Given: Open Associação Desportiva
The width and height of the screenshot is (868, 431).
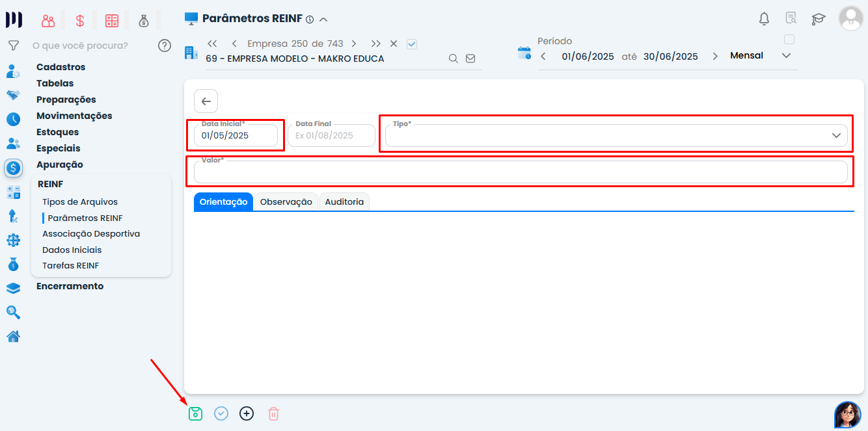Looking at the screenshot, I should click(x=91, y=234).
